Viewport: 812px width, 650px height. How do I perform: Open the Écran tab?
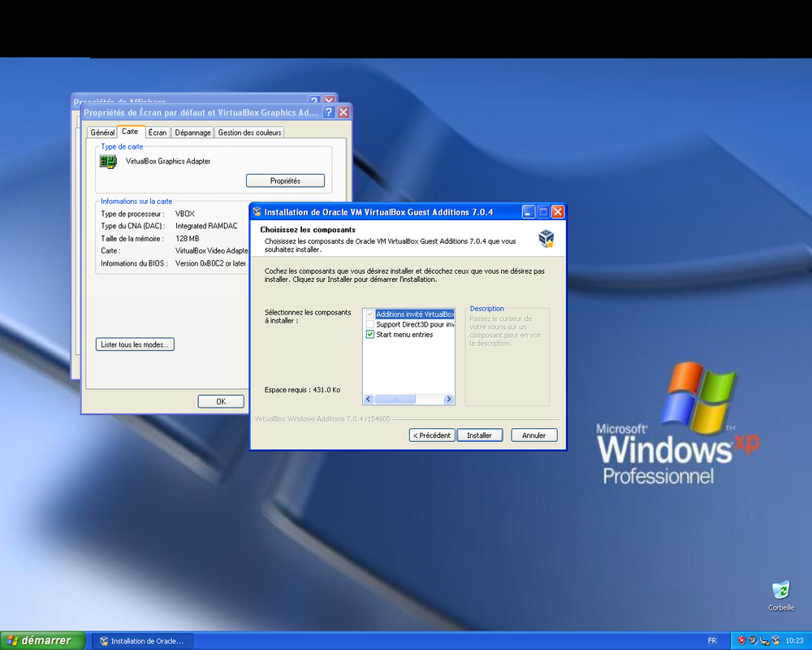click(158, 132)
